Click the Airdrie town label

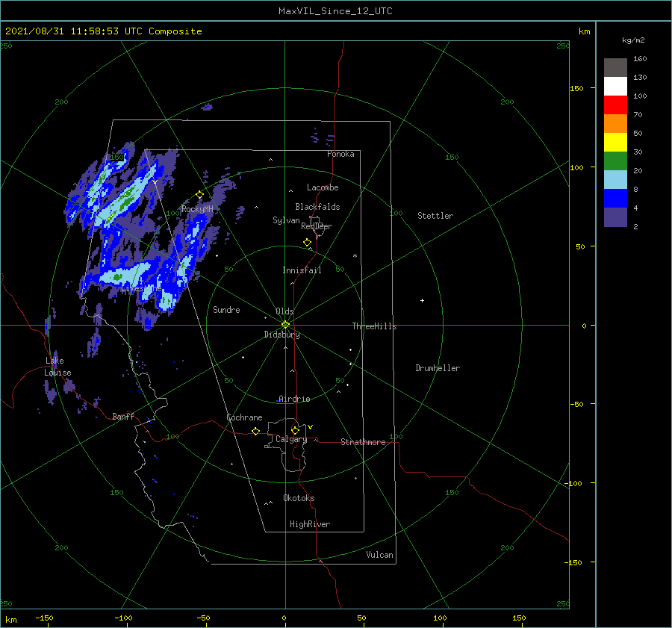[x=294, y=399]
